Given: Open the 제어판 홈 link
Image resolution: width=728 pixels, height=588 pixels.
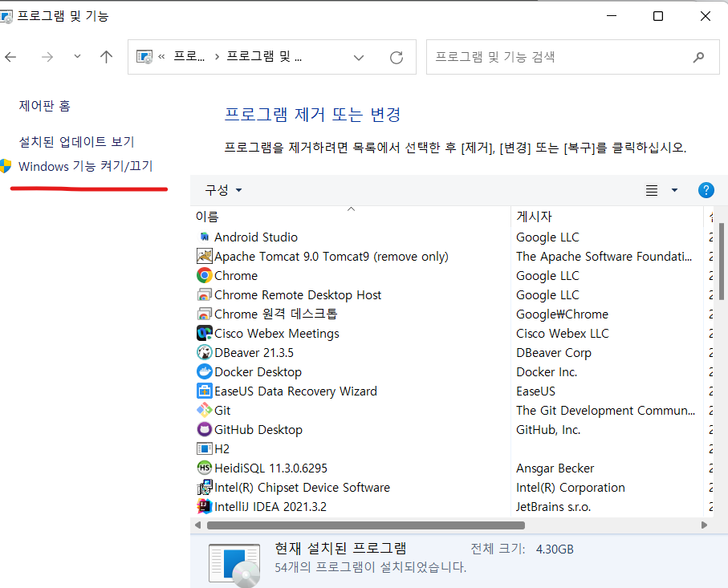Looking at the screenshot, I should 45,106.
